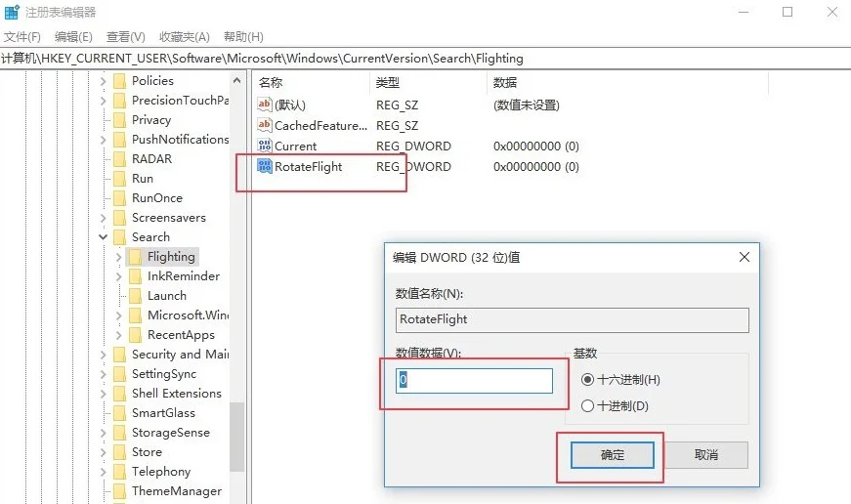Screen dimensions: 851x504
Task: Click the Policies folder icon
Action: click(x=120, y=81)
